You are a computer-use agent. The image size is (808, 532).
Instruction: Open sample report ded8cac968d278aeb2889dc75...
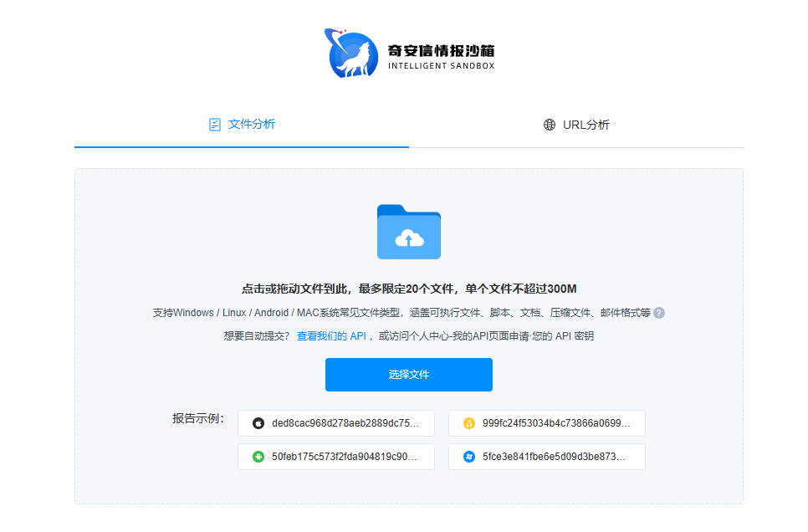pos(336,423)
